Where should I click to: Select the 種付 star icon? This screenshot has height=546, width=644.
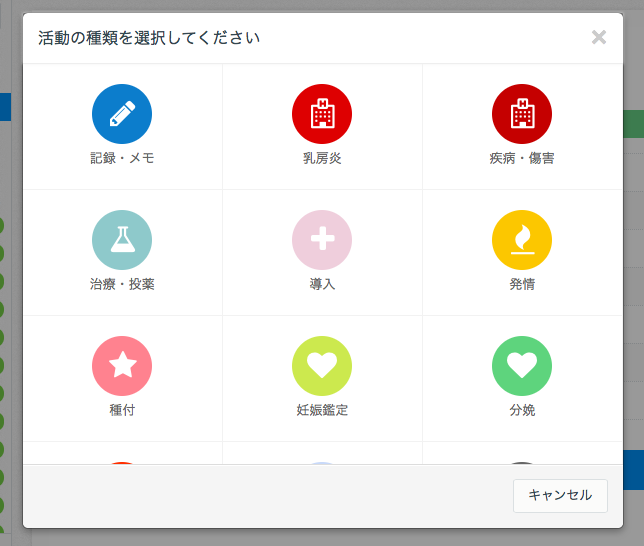(122, 366)
